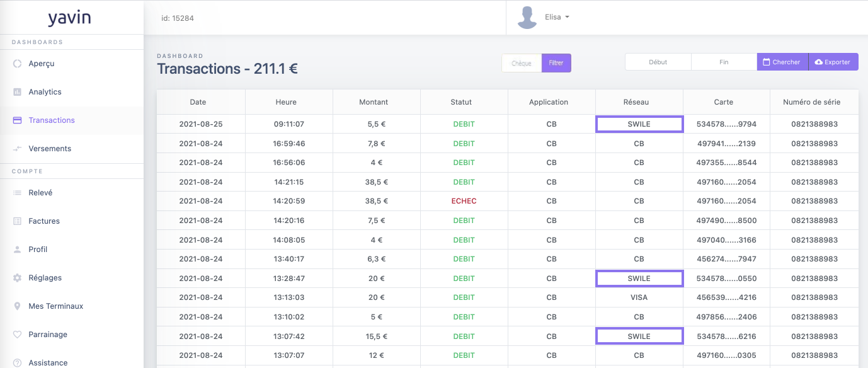Click the Réglages gear icon
This screenshot has height=368, width=868.
click(x=18, y=278)
